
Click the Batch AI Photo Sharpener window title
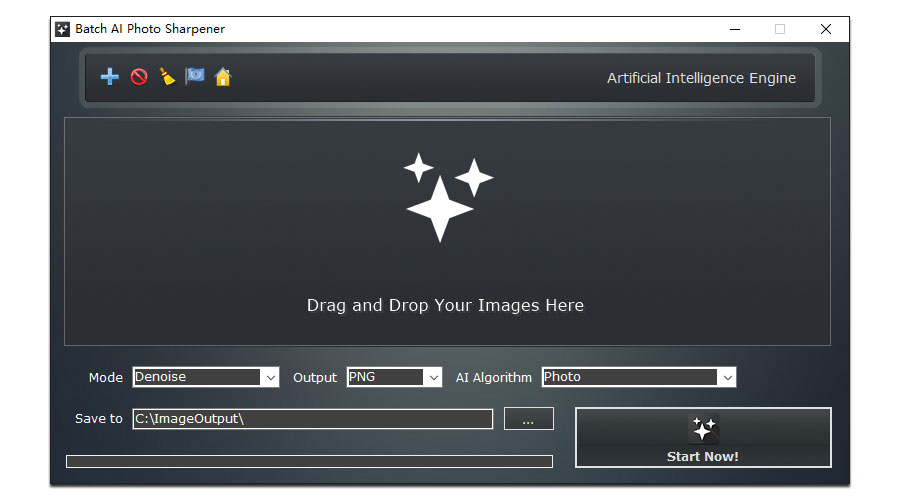click(150, 29)
